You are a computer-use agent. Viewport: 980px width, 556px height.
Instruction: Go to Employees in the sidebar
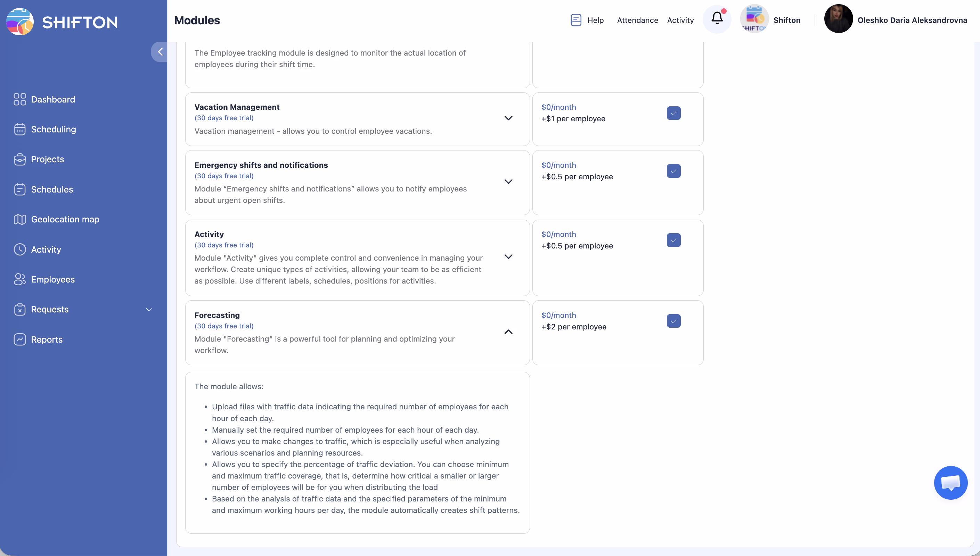click(x=53, y=279)
